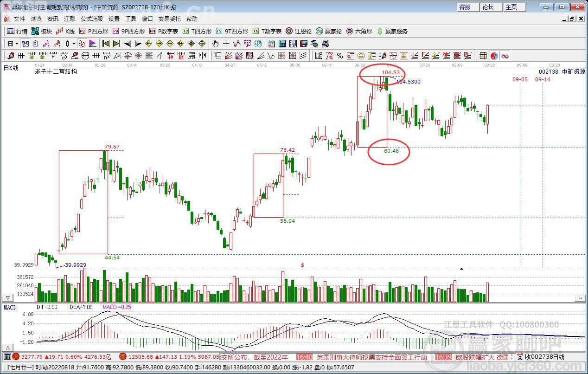Toggle the colored flag chart icon
The image size is (588, 374).
click(93, 44)
